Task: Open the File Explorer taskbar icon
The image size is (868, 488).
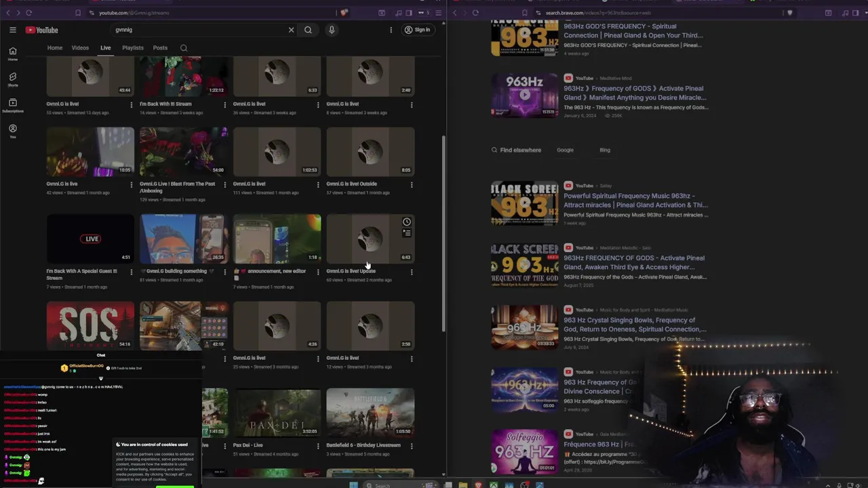Action: 462,485
